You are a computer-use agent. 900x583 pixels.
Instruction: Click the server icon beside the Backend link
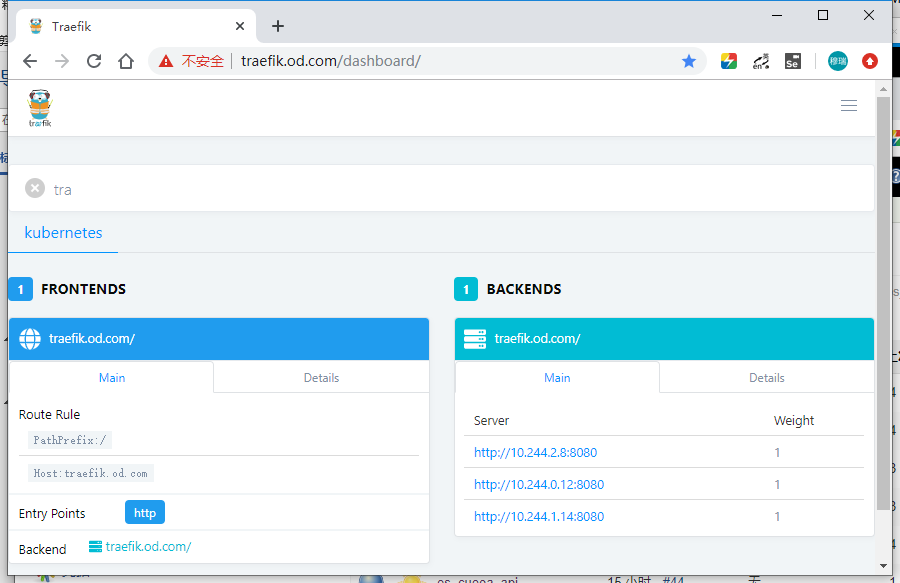point(95,546)
